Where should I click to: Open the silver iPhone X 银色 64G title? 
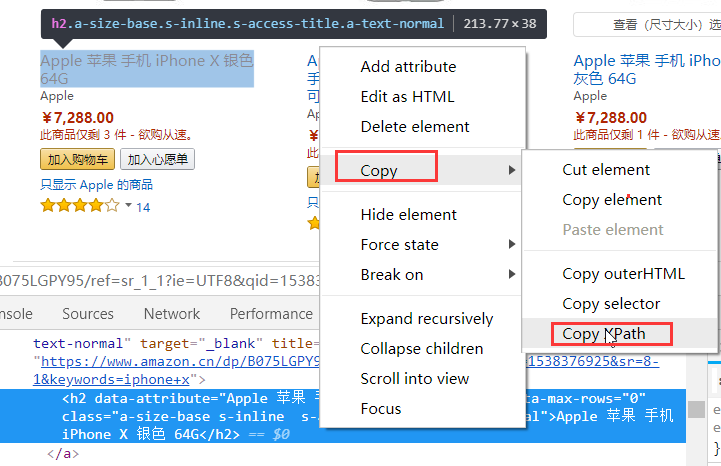[x=147, y=69]
